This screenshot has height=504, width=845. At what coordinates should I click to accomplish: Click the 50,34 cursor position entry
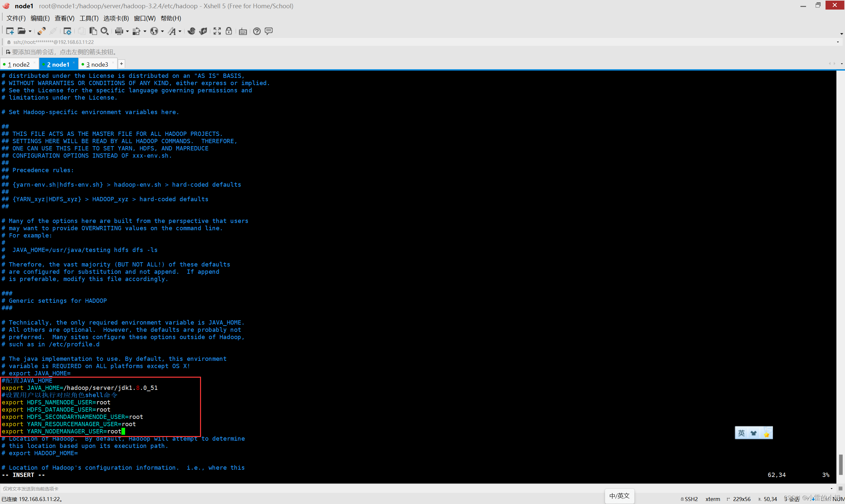click(767, 499)
